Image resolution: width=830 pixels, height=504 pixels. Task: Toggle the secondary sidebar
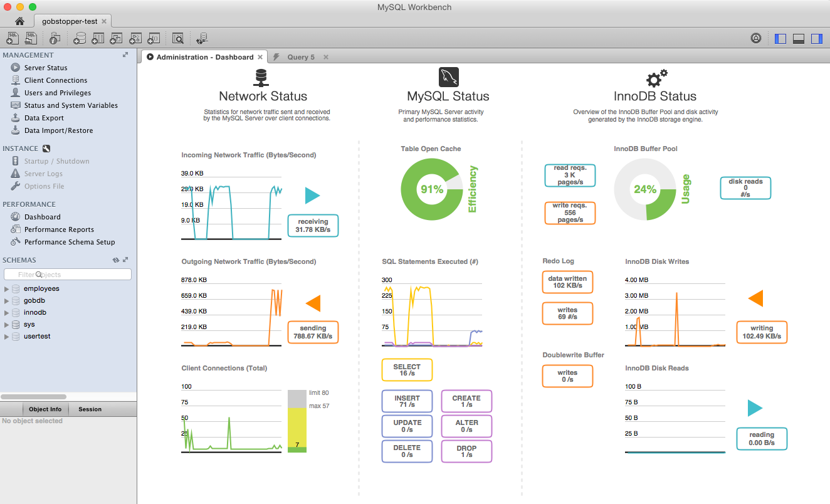point(816,38)
